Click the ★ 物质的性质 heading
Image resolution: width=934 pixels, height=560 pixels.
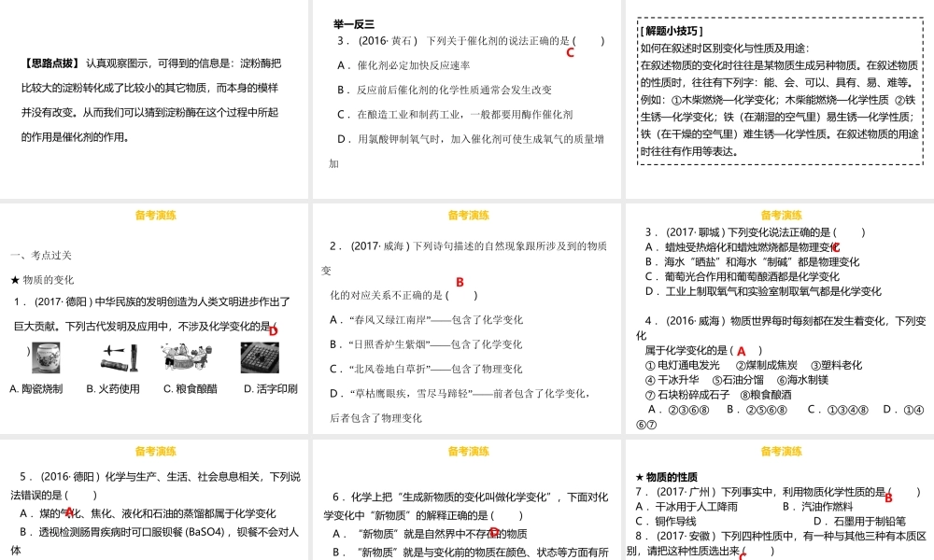coord(666,477)
